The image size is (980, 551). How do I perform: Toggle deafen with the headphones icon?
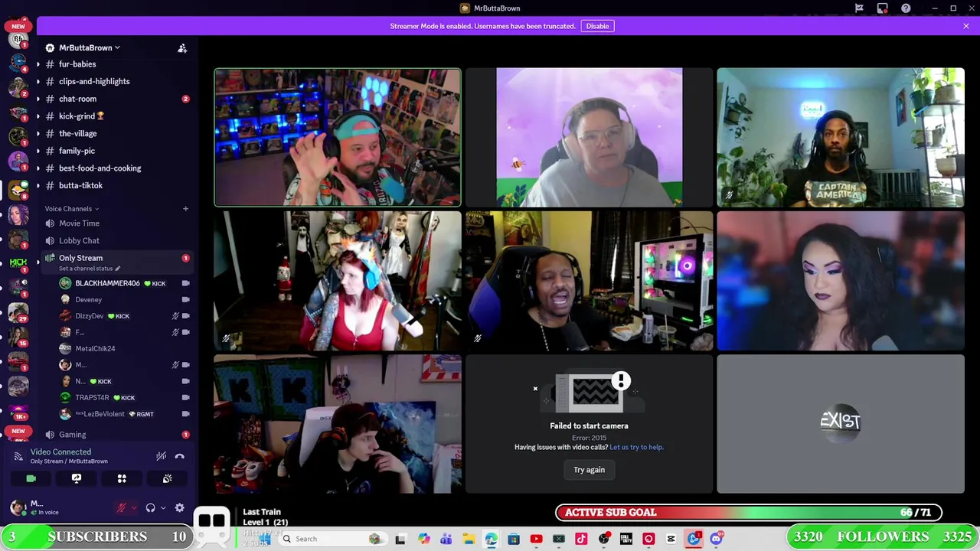point(151,507)
